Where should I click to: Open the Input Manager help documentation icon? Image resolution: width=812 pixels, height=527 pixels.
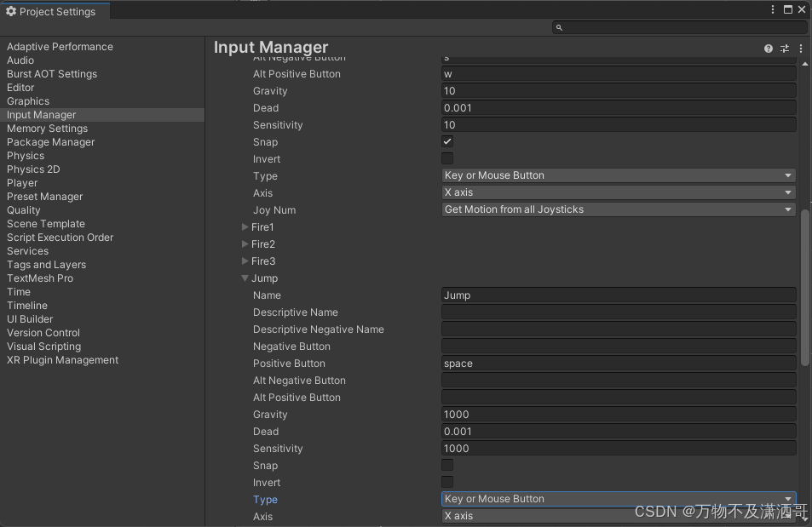768,49
